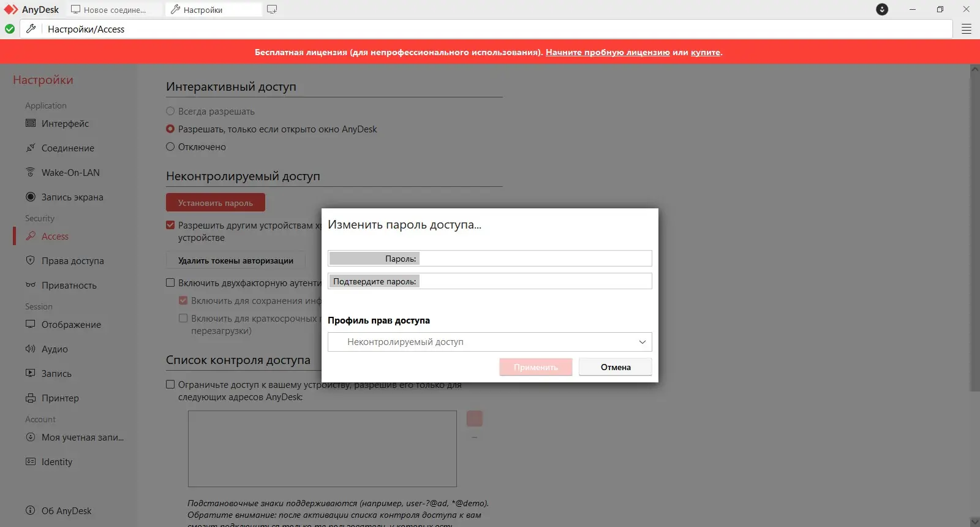980x527 pixels.
Task: Follow the 'Начните пробную лицензию' link
Action: [608, 52]
